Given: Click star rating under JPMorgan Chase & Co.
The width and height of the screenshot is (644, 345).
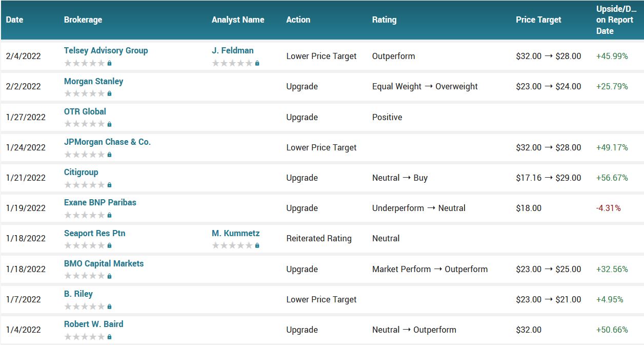Looking at the screenshot, I should pyautogui.click(x=85, y=155).
